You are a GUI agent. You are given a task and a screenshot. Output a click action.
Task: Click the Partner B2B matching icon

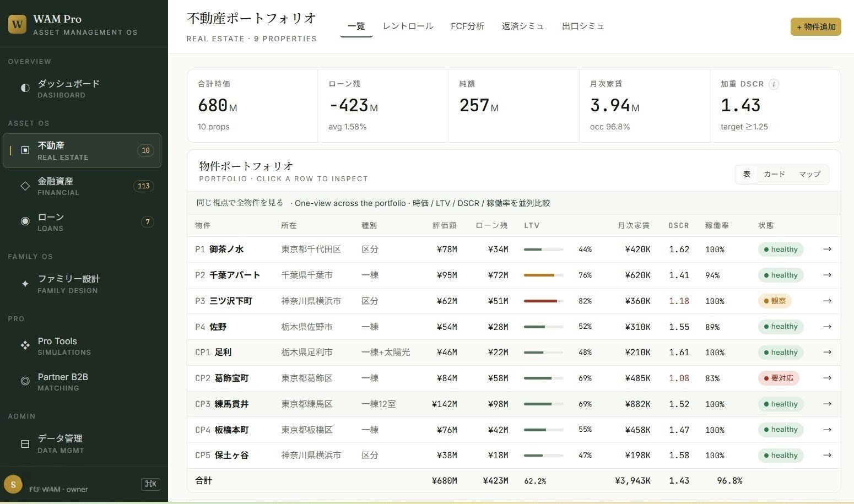click(25, 381)
